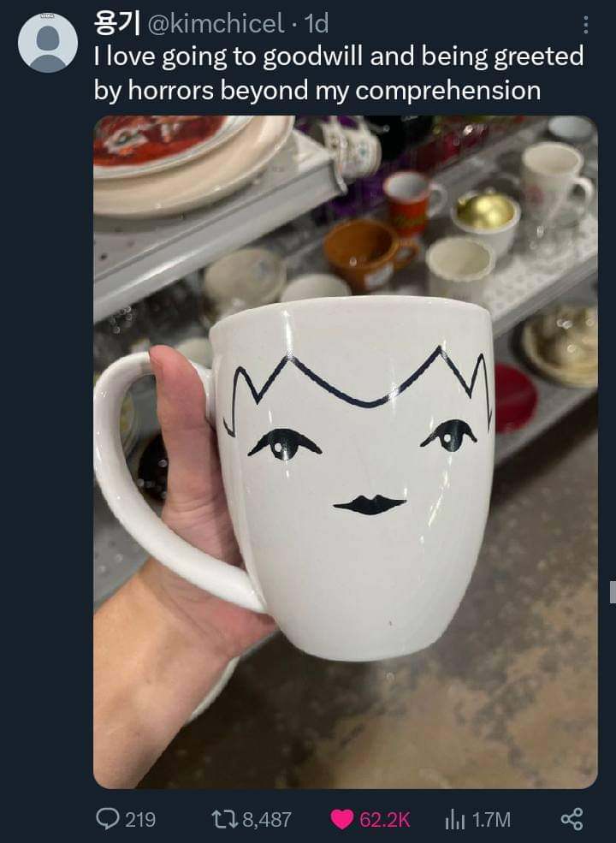Tap the share icon below the photo

(572, 819)
